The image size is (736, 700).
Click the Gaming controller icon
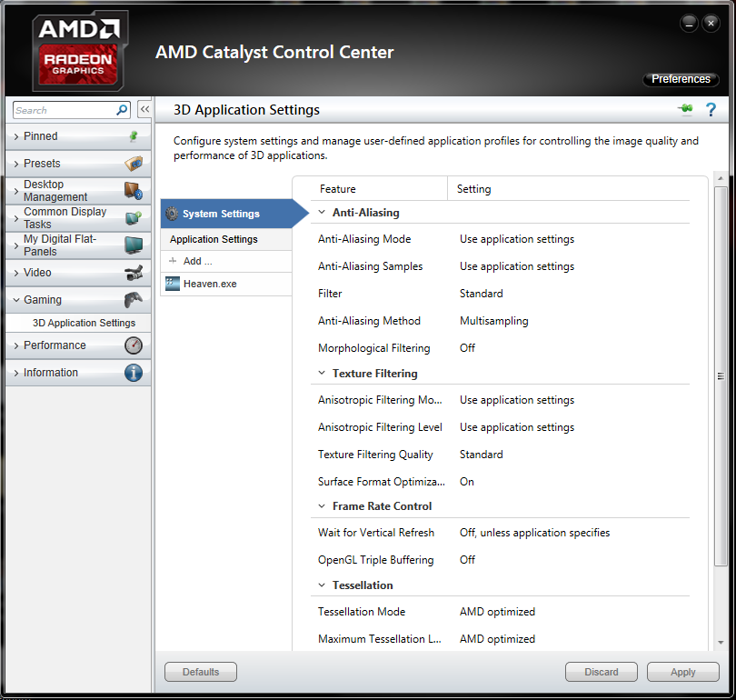coord(134,299)
